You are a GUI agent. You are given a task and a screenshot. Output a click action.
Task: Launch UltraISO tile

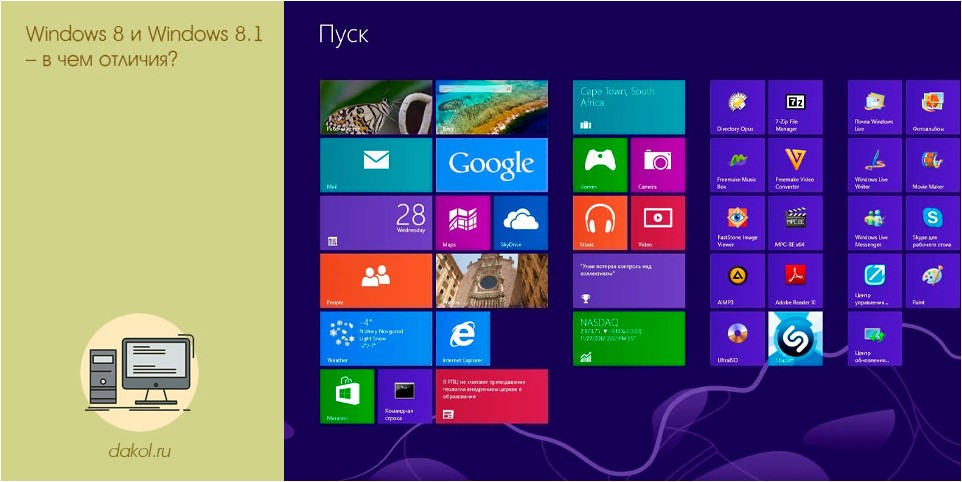(737, 339)
